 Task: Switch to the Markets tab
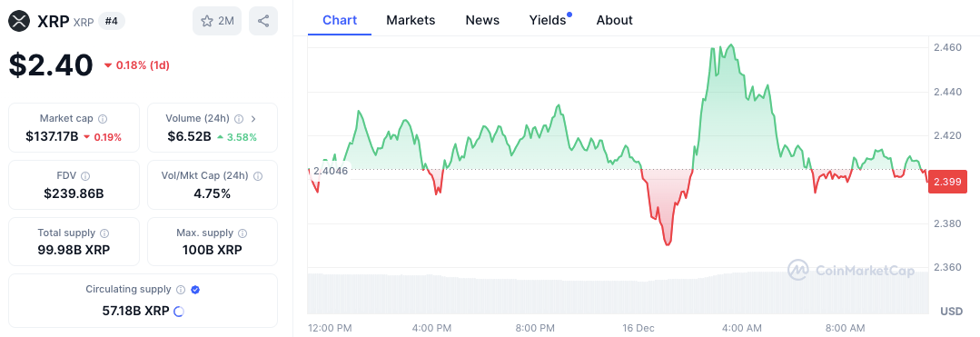[411, 20]
